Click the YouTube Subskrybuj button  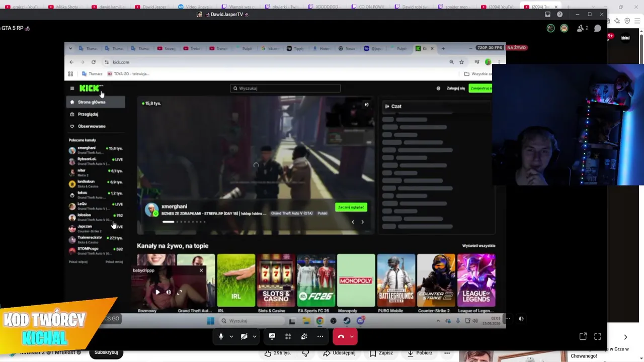click(x=106, y=352)
